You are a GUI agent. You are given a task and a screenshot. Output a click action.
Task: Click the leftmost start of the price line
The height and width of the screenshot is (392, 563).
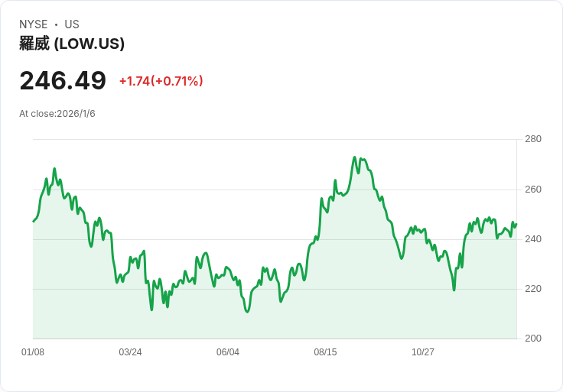(x=34, y=221)
